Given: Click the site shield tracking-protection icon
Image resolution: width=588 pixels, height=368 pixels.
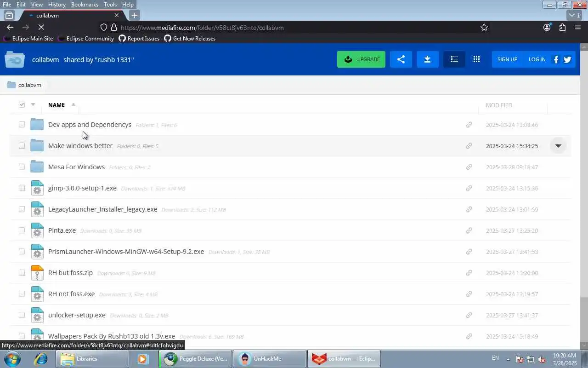Looking at the screenshot, I should [104, 28].
